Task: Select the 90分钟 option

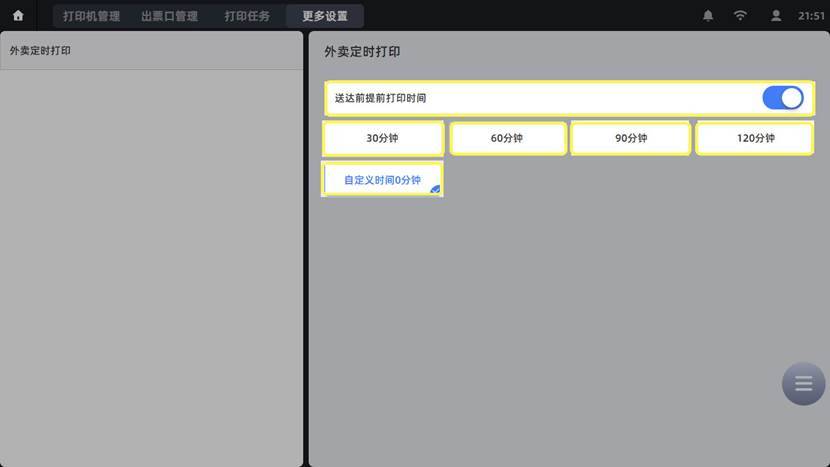Action: click(631, 138)
